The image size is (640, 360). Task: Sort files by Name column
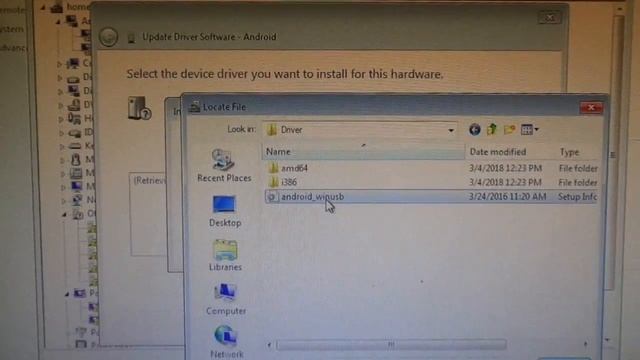(363, 152)
